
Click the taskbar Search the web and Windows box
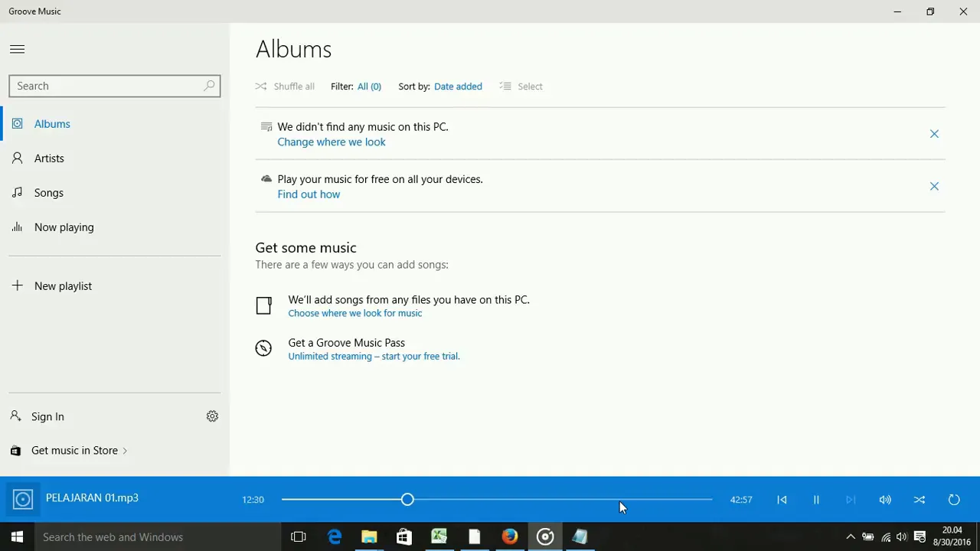point(158,537)
